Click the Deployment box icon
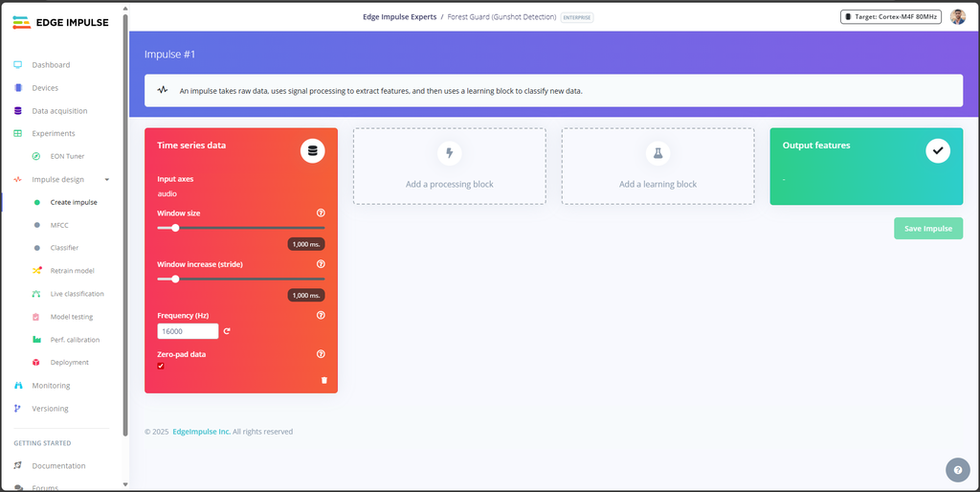Screen dimensions: 980x492 [36, 363]
